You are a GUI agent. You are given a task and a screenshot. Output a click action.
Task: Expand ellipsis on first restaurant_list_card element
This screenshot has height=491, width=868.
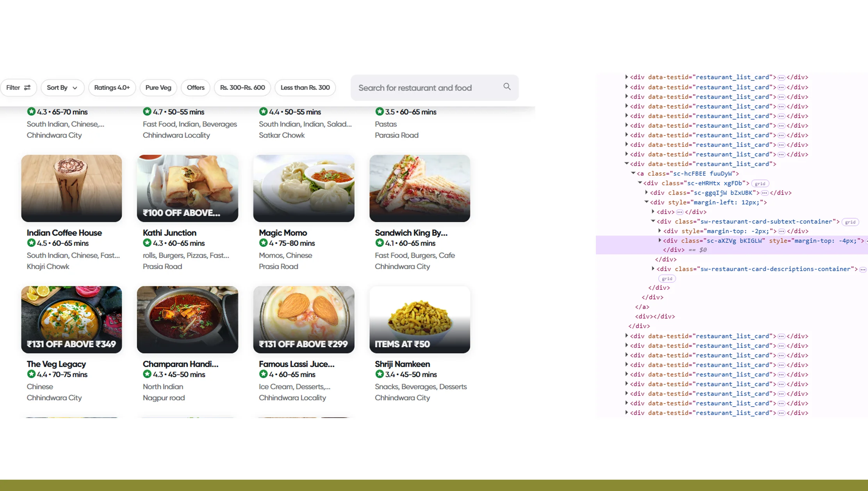pos(781,77)
